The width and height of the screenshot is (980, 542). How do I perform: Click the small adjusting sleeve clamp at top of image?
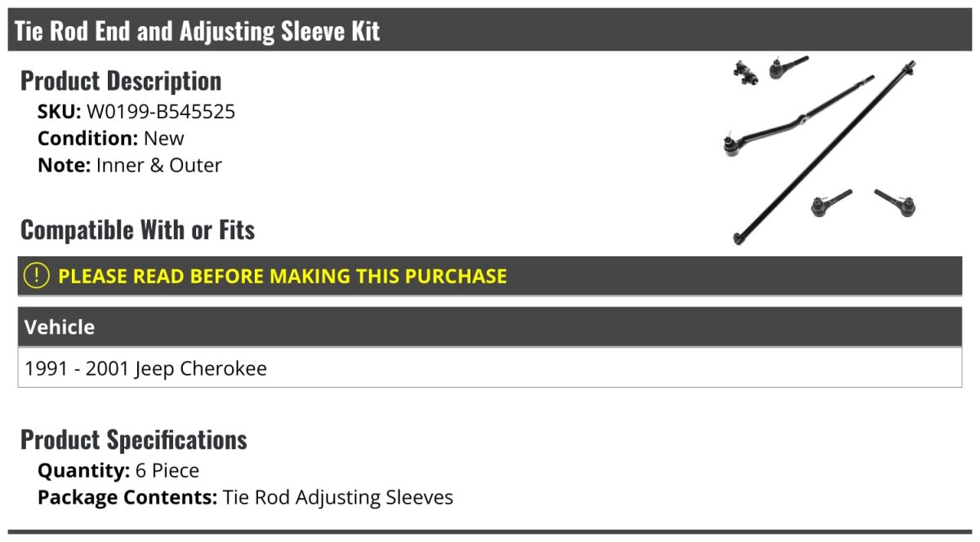(746, 73)
